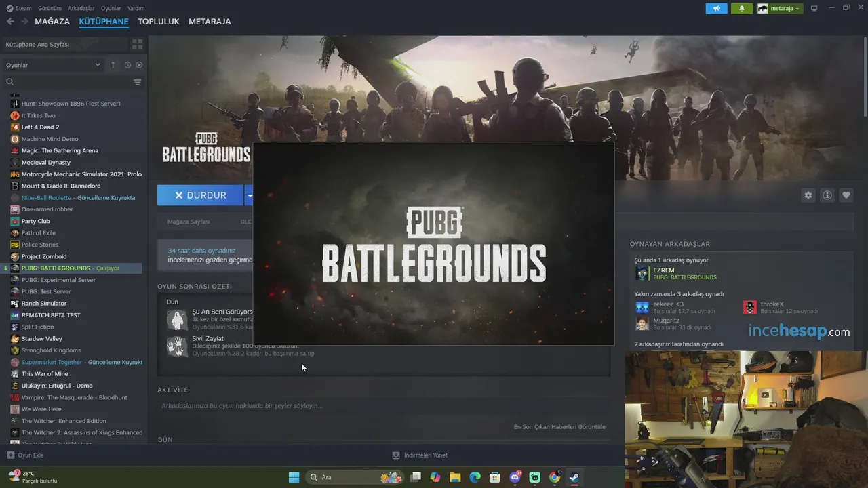
Task: Show PUBG game info icon
Action: (x=827, y=195)
